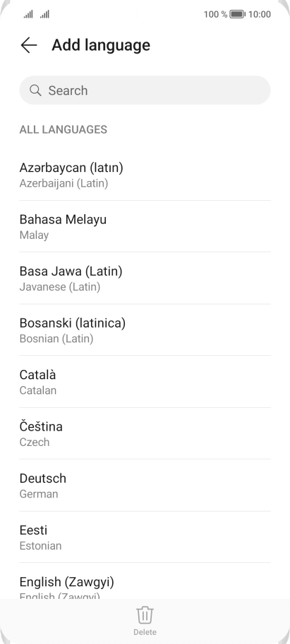The height and width of the screenshot is (644, 290).
Task: Click the Search input field
Action: click(x=145, y=90)
